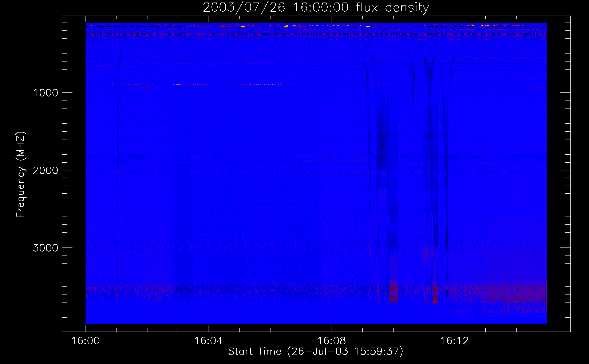
Task: Click the plot title '2003/07/26 16:00:00 flux density'
Action: pos(316,8)
